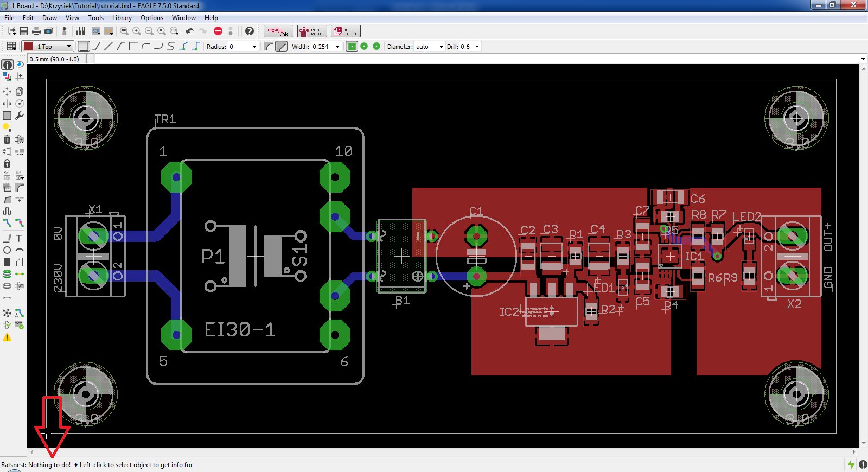This screenshot has height=472, width=868.
Task: Select the Dimension tool
Action: (x=7, y=298)
